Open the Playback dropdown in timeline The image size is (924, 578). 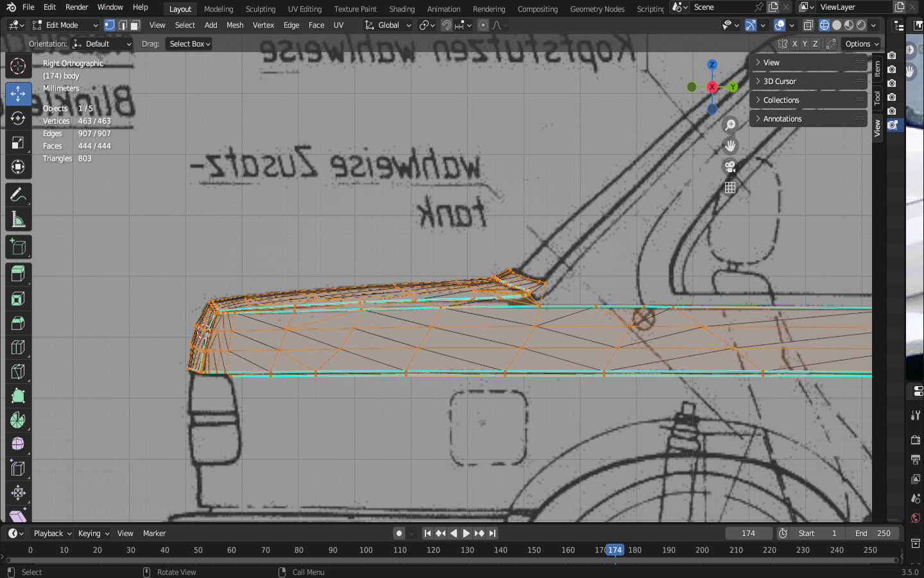52,533
